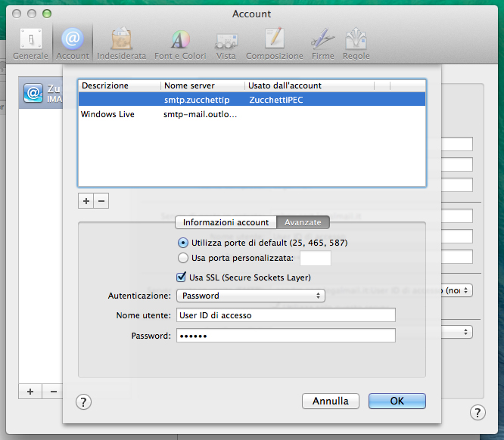Open the Composizione preferences pane
This screenshot has width=504, height=440.
[275, 44]
